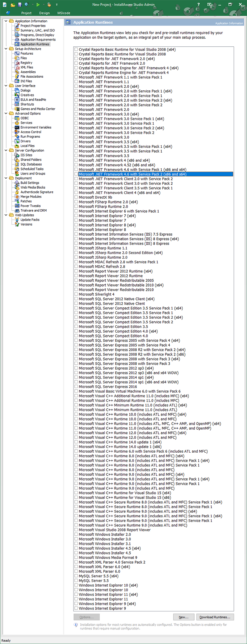Select Microsoft MDAC Refresh 2.8 row
Screen dimensions: 247x644
click(x=153, y=267)
